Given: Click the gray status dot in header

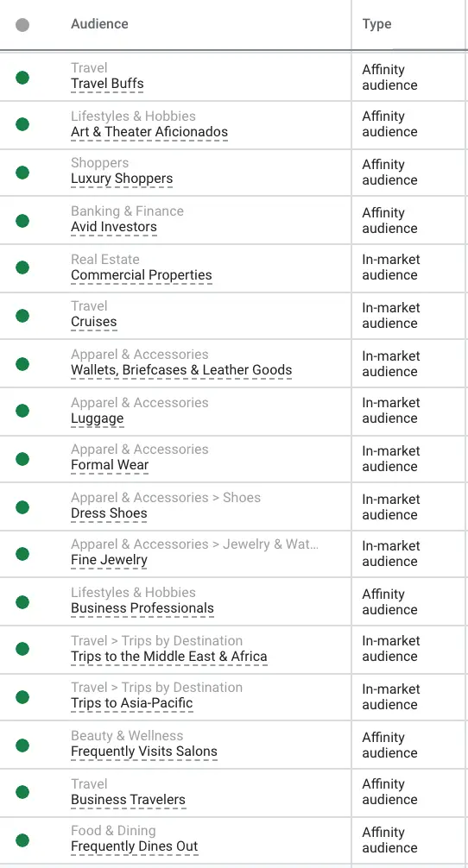Looking at the screenshot, I should 22,25.
